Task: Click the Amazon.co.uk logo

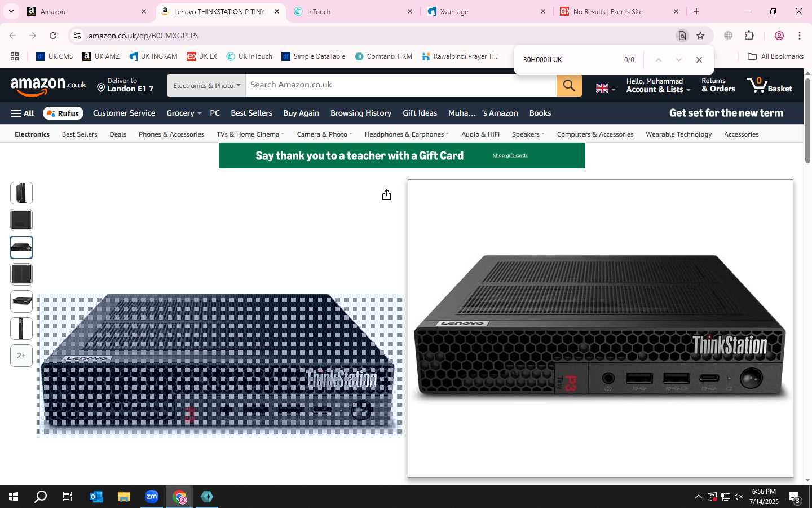Action: pyautogui.click(x=48, y=86)
